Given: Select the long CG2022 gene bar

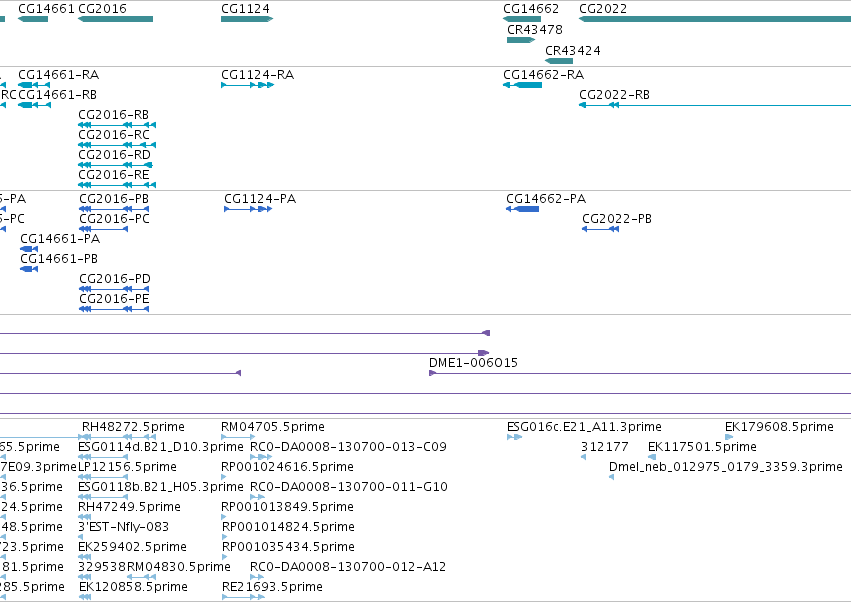Looking at the screenshot, I should (715, 19).
